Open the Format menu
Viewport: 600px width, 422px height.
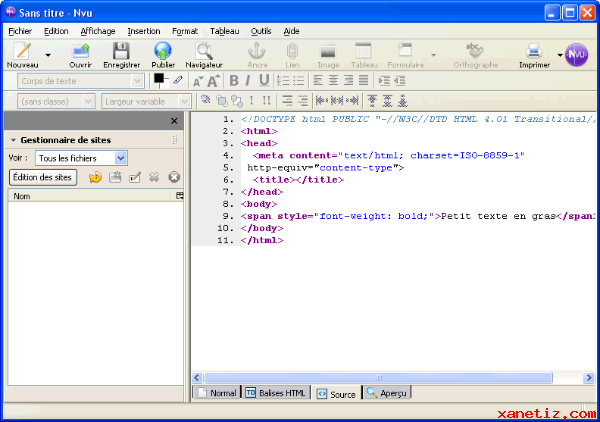(x=185, y=31)
